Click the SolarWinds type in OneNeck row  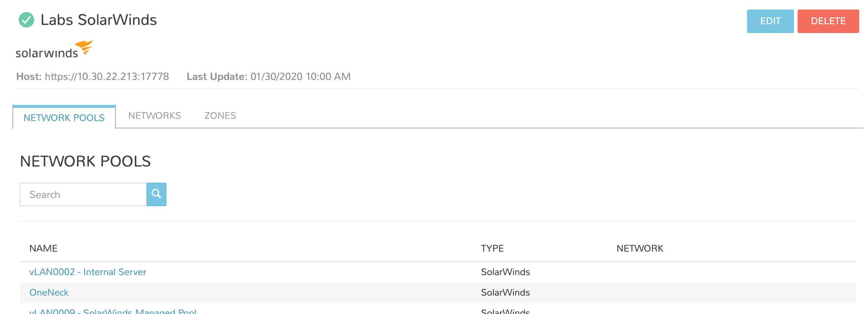pos(505,292)
